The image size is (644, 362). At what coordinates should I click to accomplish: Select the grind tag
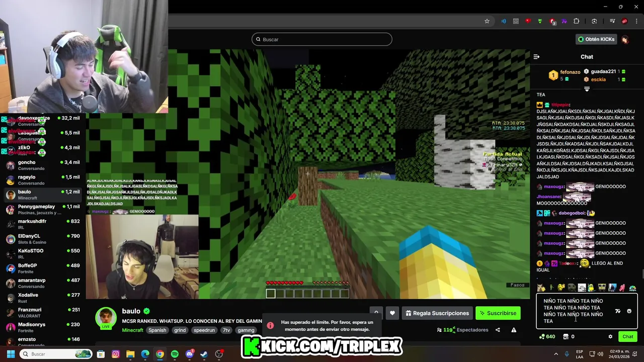(x=180, y=330)
